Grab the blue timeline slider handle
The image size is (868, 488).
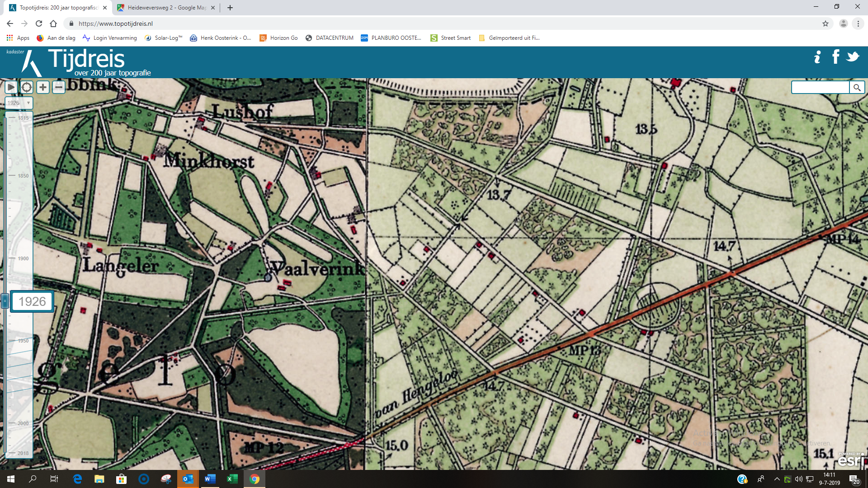click(5, 301)
